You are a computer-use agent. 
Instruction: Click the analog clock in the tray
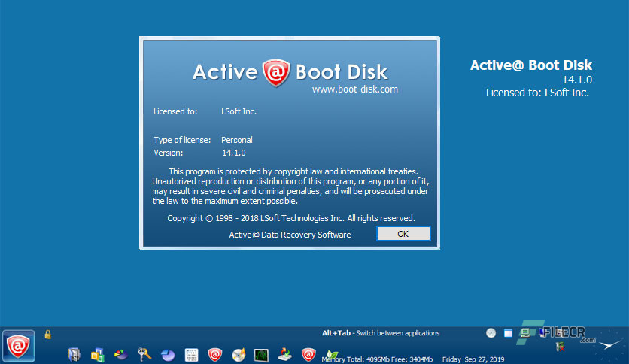tap(609, 344)
